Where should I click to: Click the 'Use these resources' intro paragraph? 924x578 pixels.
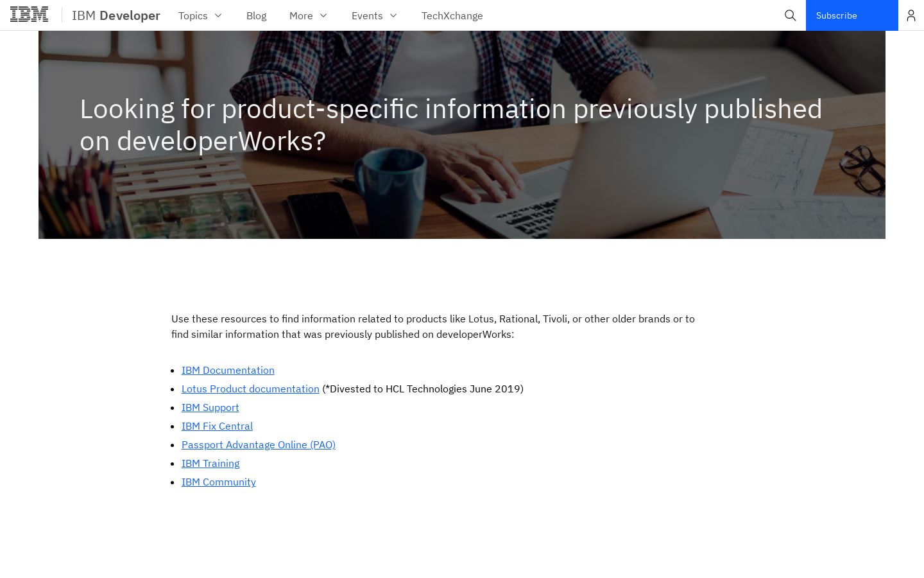pyautogui.click(x=433, y=326)
